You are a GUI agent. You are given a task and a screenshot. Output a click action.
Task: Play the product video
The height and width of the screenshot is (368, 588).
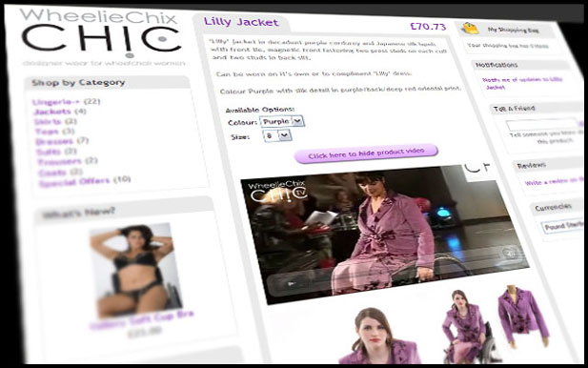coord(292,284)
